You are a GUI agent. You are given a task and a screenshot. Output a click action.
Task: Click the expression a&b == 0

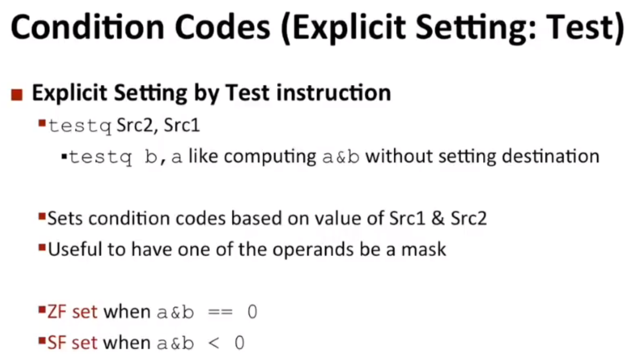tap(207, 313)
